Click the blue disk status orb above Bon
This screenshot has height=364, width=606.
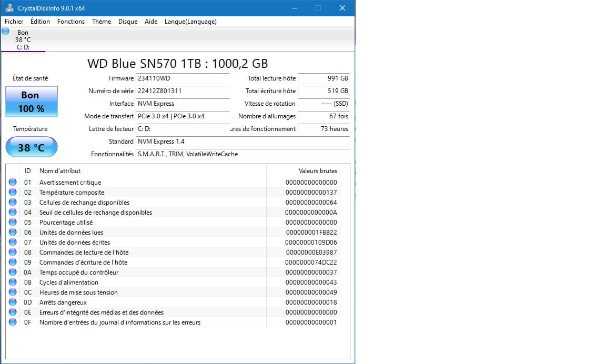[5, 32]
